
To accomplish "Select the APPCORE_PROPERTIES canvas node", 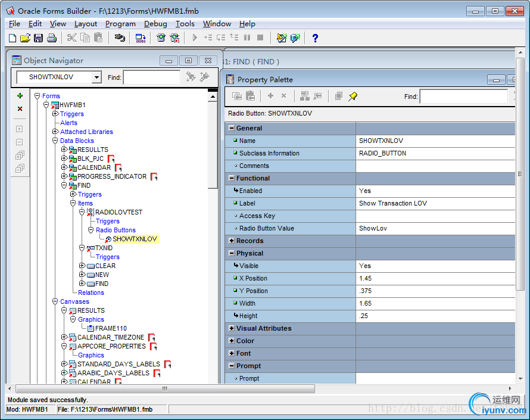I will (111, 346).
